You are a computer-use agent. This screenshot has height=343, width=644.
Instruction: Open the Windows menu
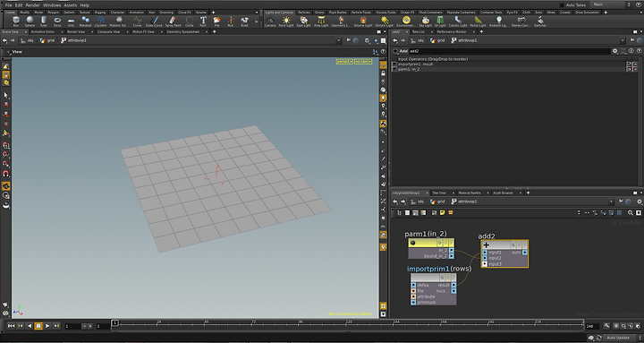52,5
